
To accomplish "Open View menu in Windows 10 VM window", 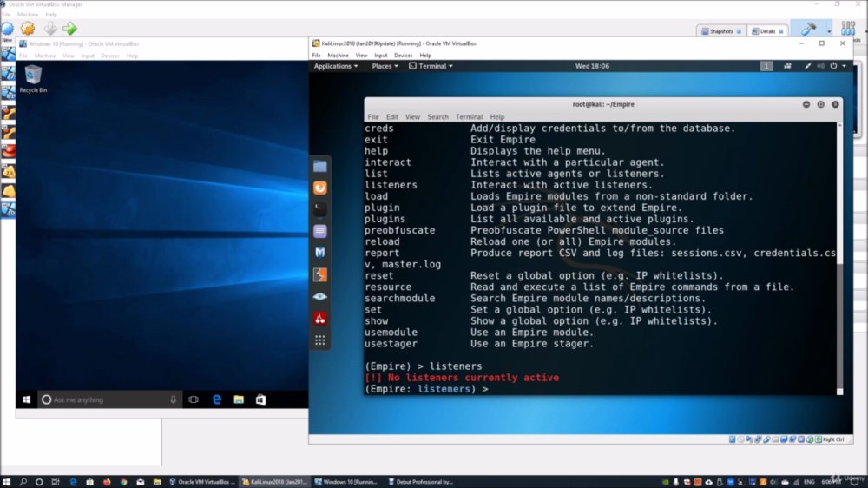I will click(68, 56).
